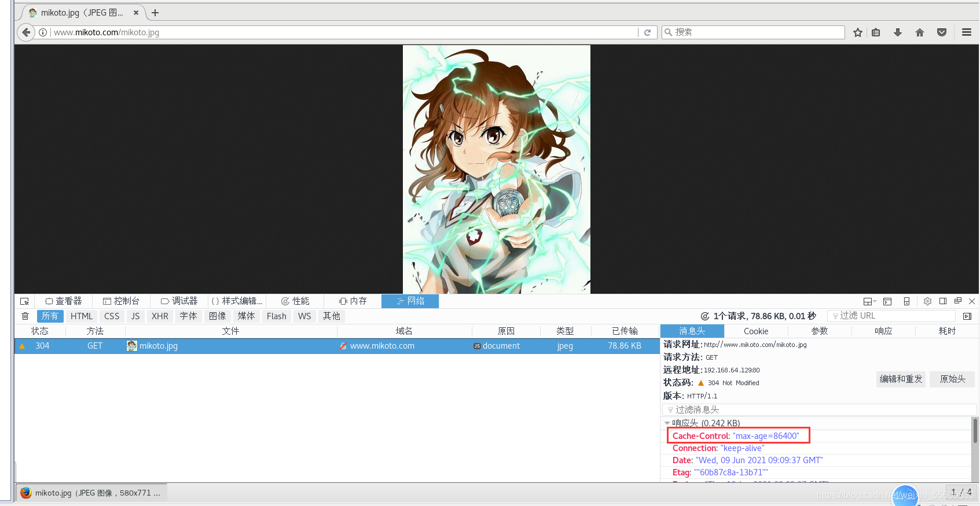Viewport: 980px width, 506px height.
Task: Dock devtools to the side icon
Action: point(943,301)
